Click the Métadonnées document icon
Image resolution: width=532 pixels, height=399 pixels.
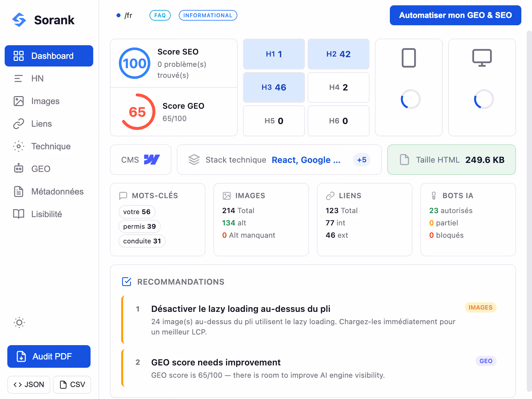pos(19,192)
